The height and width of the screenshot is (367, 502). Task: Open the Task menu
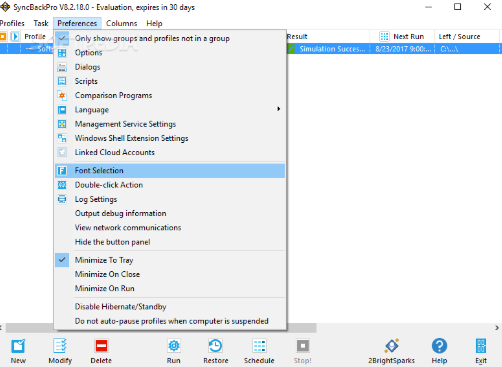tap(41, 23)
